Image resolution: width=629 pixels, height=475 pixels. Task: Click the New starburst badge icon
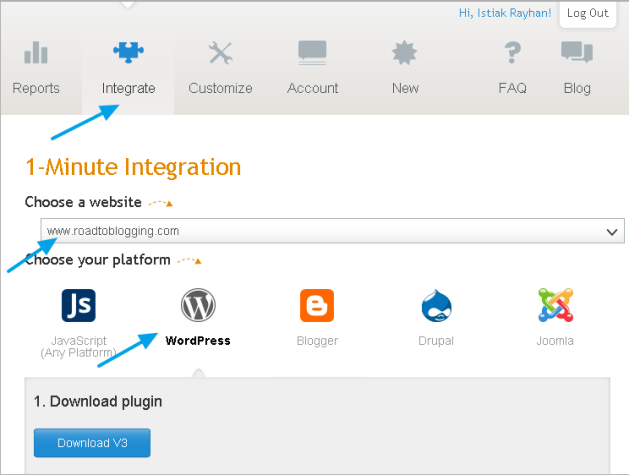pyautogui.click(x=404, y=53)
